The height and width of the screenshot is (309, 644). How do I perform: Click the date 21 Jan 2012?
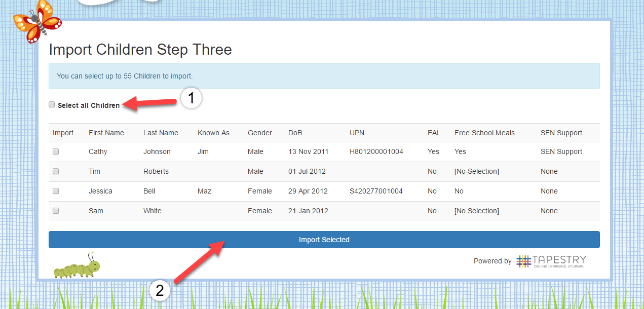point(308,211)
